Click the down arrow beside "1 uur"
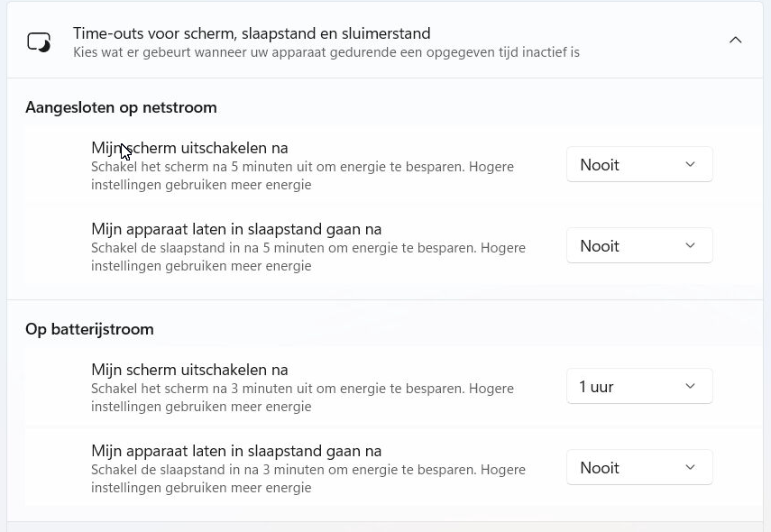This screenshot has height=532, width=771. point(690,387)
